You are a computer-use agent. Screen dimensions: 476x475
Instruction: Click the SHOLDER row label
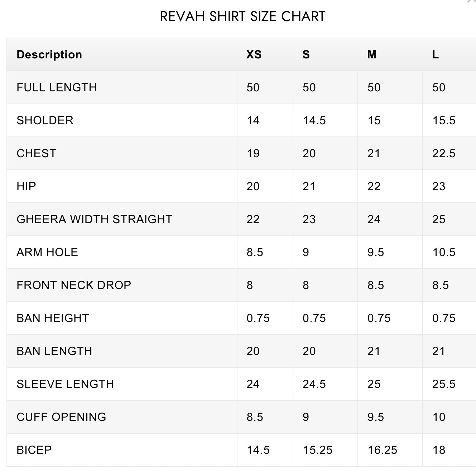coord(45,120)
